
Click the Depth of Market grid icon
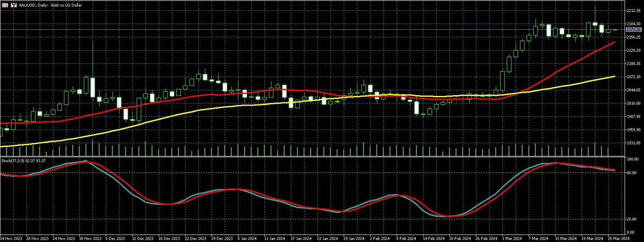tap(5, 5)
